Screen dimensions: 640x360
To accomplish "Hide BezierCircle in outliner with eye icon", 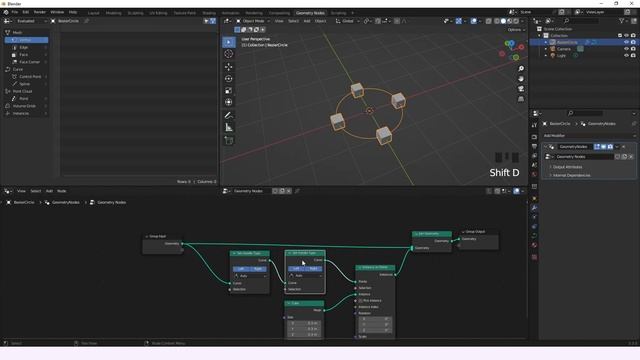I will [x=626, y=42].
